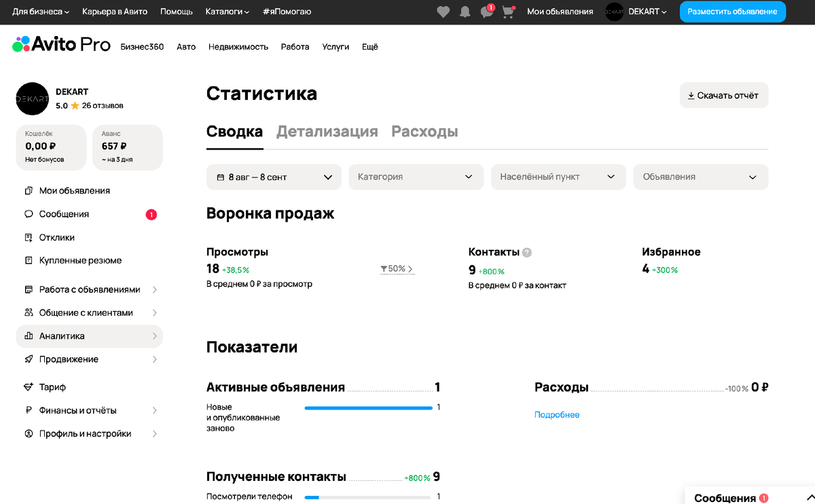The width and height of the screenshot is (815, 504).
Task: Open the Населённый пункт dropdown
Action: [x=558, y=177]
